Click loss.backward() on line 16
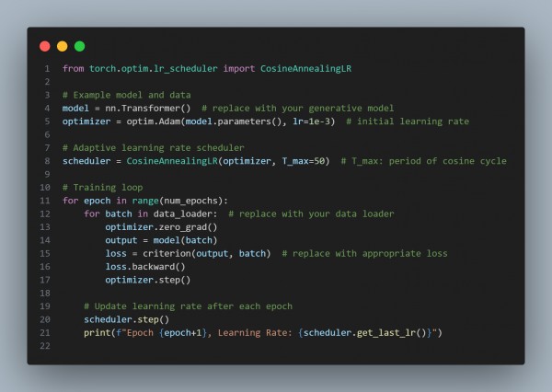Image resolution: width=552 pixels, height=392 pixels. pos(145,267)
